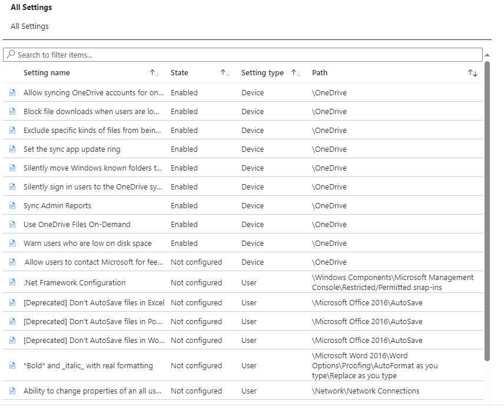Click the file icon beside Allow syncing OneDrive accounts
Image resolution: width=504 pixels, height=420 pixels.
[x=12, y=92]
